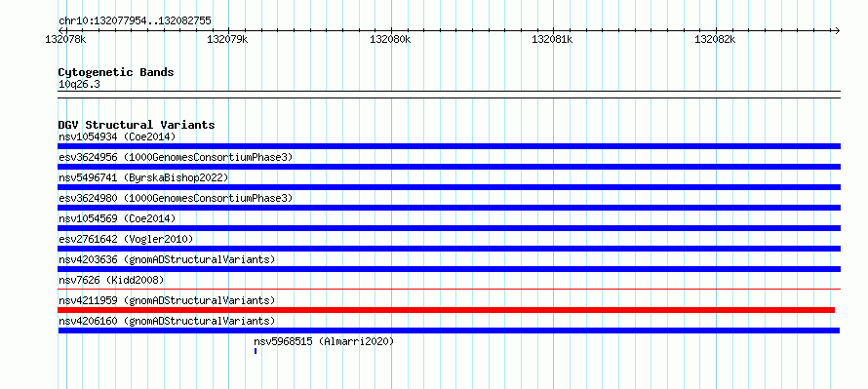Select the blue bar under nsv4206160
The width and height of the screenshot is (868, 389).
tap(449, 331)
